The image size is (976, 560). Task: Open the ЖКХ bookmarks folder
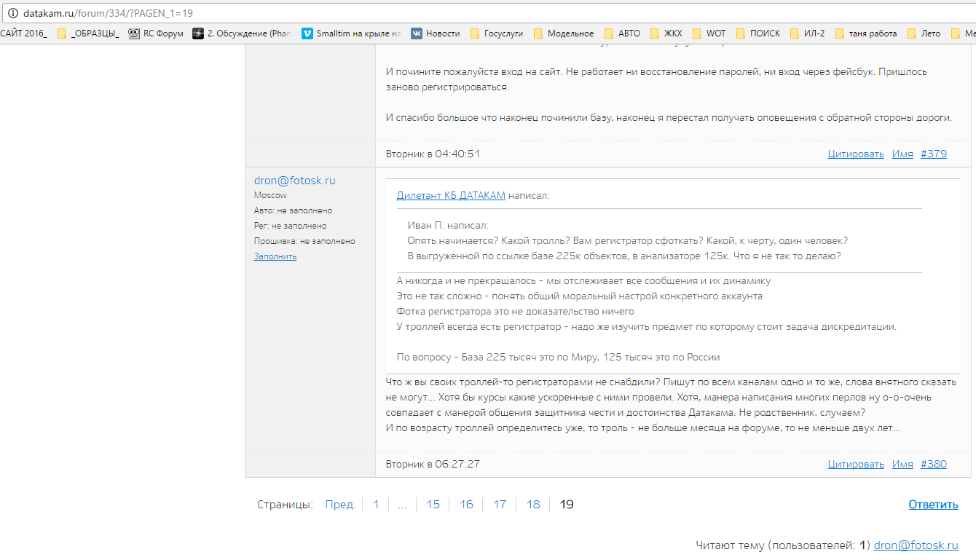(x=666, y=33)
